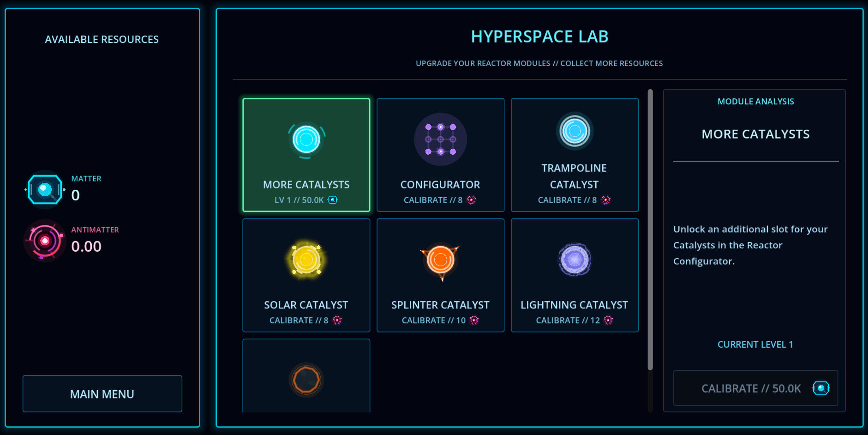Click the Matter amount value 0
This screenshot has height=435, width=868.
click(x=76, y=195)
